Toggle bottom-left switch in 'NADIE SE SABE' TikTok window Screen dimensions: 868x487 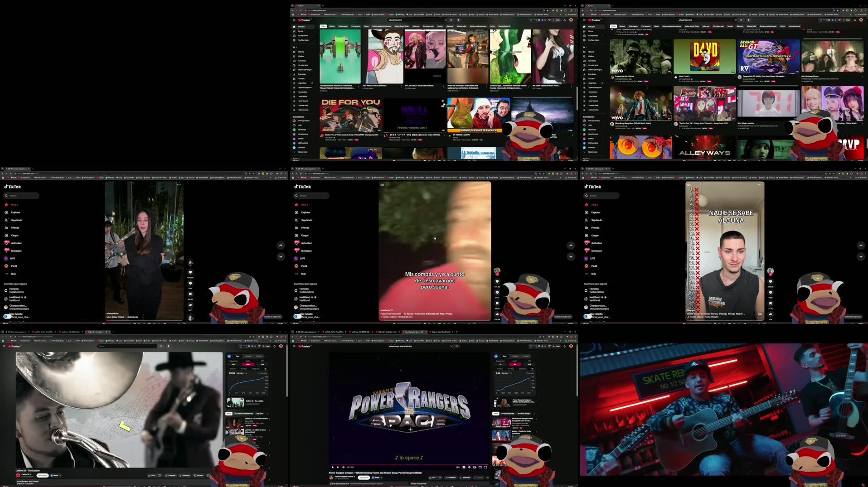(587, 316)
